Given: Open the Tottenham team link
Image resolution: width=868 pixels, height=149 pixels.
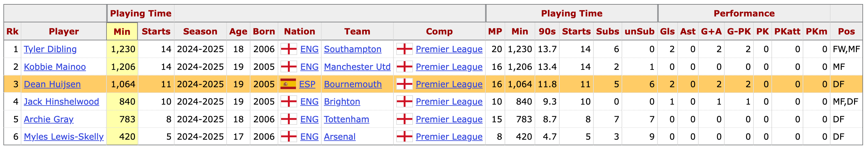Looking at the screenshot, I should click(346, 119).
